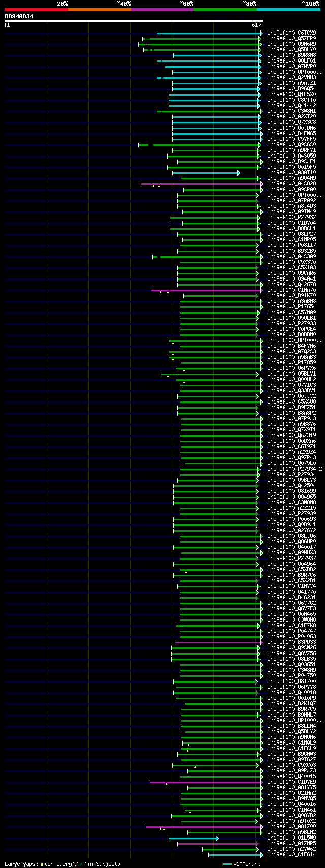Open hit UniRef100_B9R8H8
The image size is (325, 868).
click(291, 55)
